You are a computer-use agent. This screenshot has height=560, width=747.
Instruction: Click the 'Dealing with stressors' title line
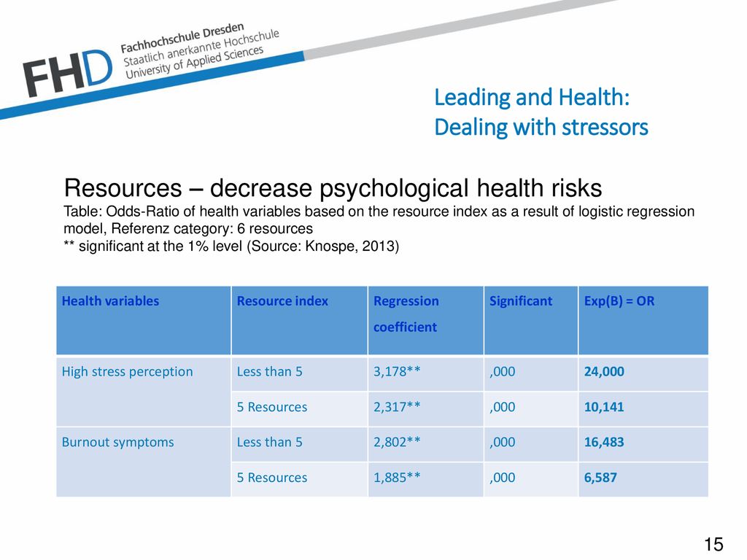click(x=541, y=128)
